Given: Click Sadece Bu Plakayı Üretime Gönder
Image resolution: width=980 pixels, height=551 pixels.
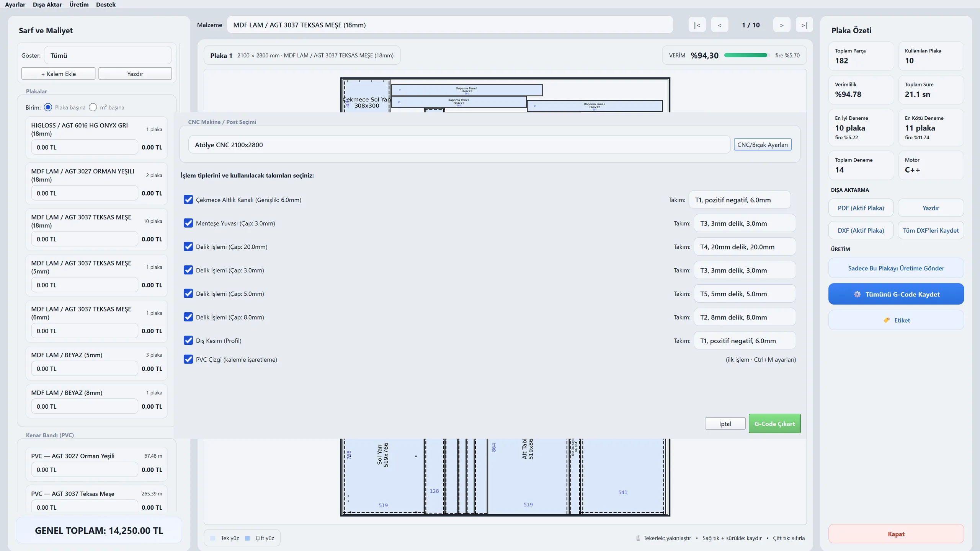Looking at the screenshot, I should pyautogui.click(x=896, y=268).
